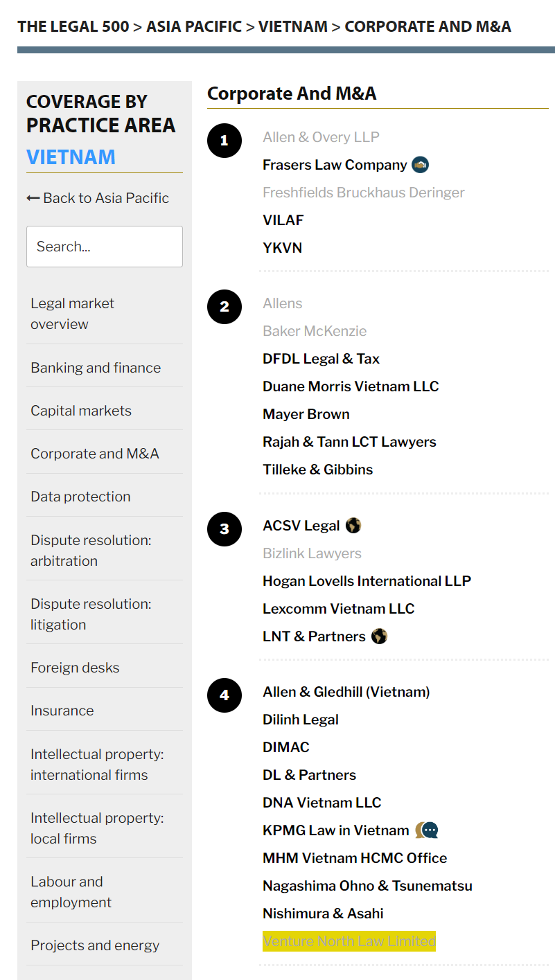Click the globe badge next to ACSV Legal
The height and width of the screenshot is (980, 555).
[353, 526]
